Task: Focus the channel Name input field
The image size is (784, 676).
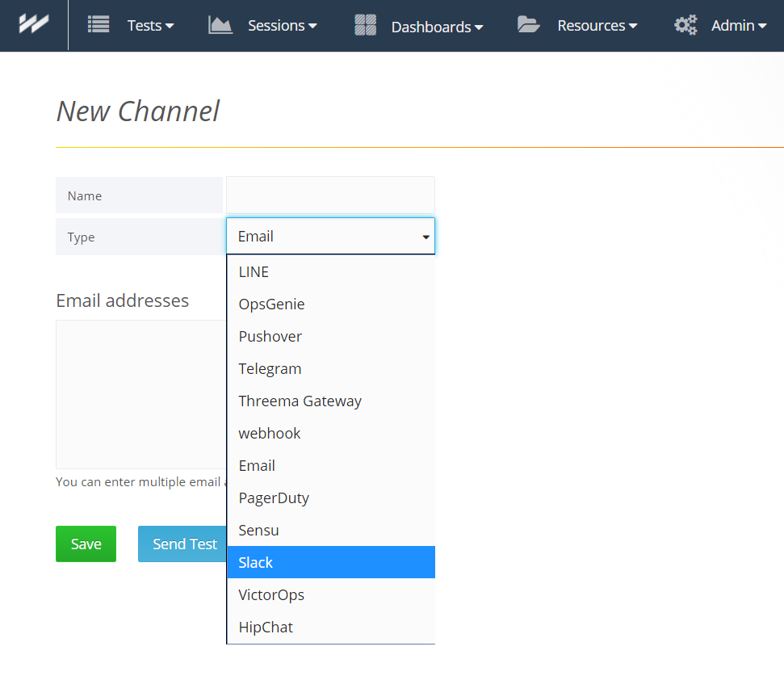Action: click(330, 195)
